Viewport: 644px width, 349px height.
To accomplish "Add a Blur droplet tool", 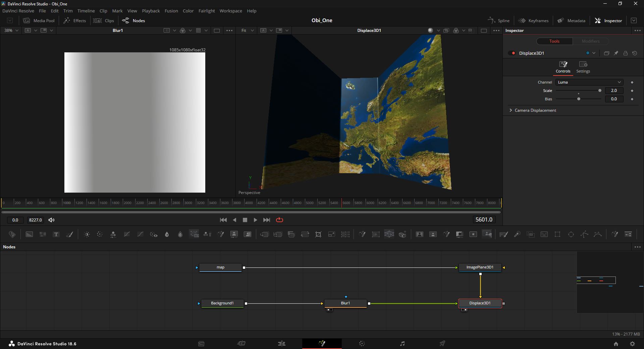I will tap(167, 234).
